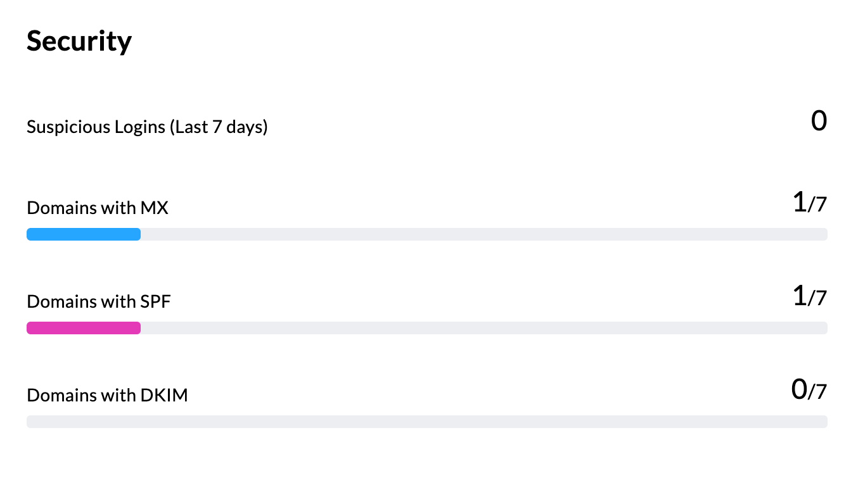Click the "Domains with DKIM" label
The width and height of the screenshot is (858, 504).
[x=107, y=395]
